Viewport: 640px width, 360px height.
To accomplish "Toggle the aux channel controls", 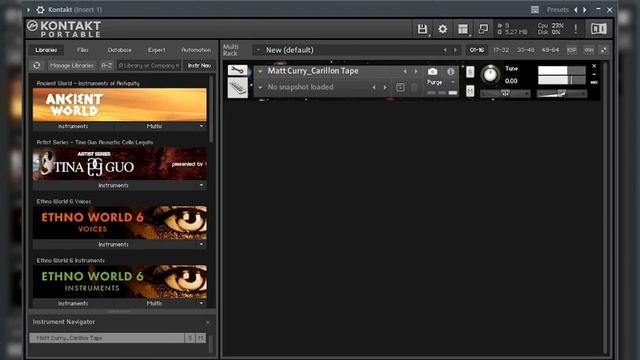I will pyautogui.click(x=589, y=50).
